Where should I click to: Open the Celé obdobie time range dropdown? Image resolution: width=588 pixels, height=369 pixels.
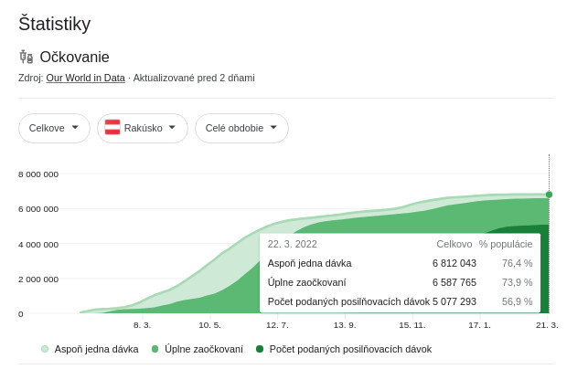click(241, 128)
